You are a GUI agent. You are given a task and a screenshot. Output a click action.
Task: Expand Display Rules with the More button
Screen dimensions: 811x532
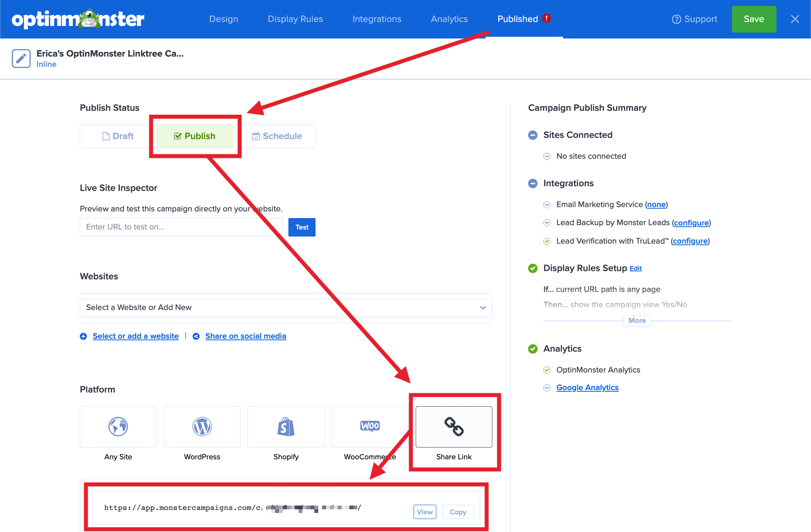[x=637, y=321]
